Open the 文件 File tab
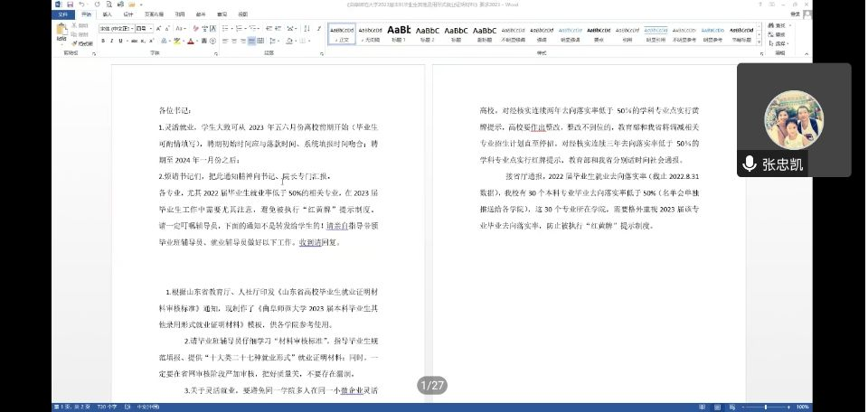The image size is (868, 412). (x=61, y=15)
